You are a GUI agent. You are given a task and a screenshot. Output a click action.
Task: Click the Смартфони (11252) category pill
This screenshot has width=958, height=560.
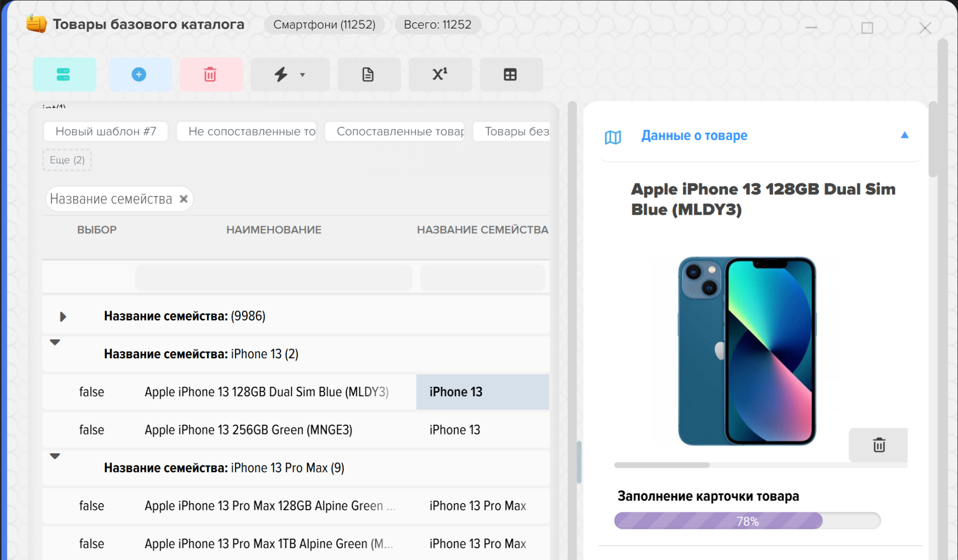point(324,25)
